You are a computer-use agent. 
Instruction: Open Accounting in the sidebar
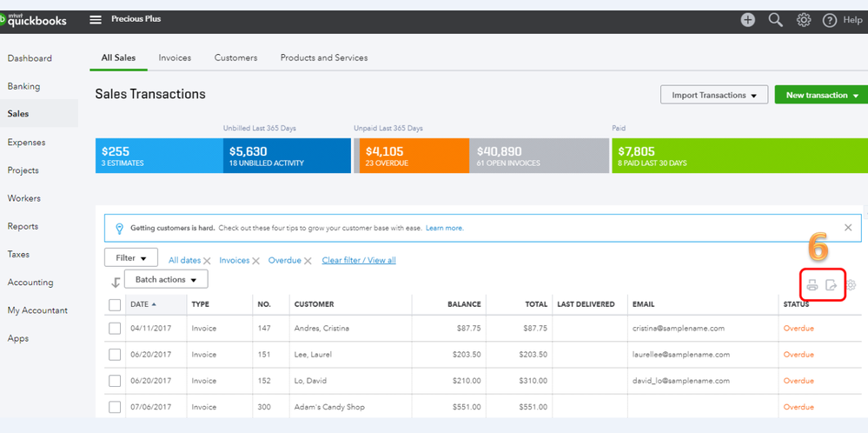tap(30, 283)
